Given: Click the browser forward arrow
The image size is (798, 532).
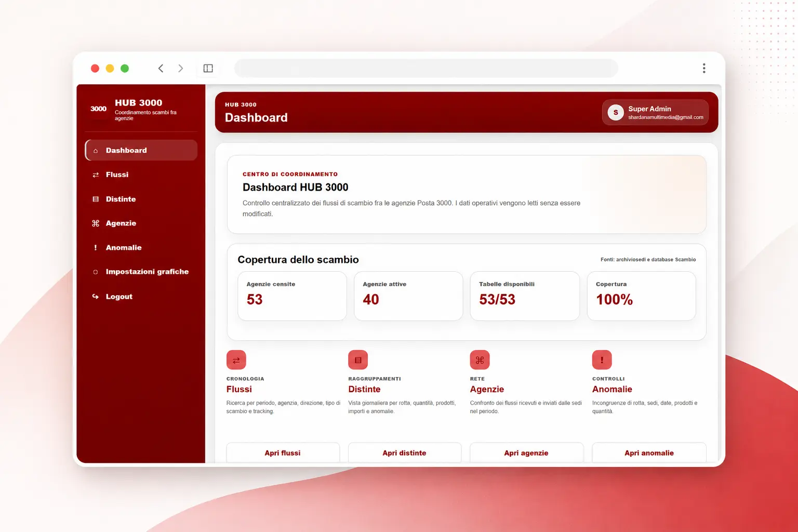Looking at the screenshot, I should 181,68.
